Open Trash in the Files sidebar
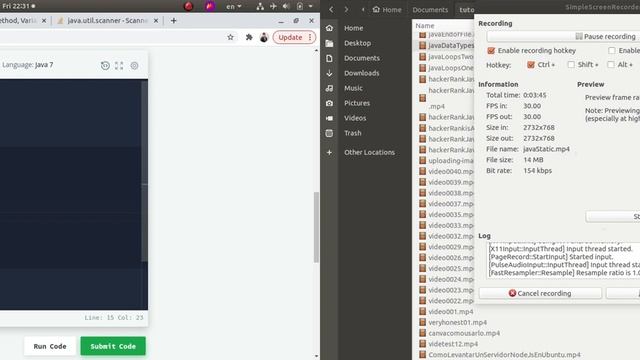 tap(352, 133)
